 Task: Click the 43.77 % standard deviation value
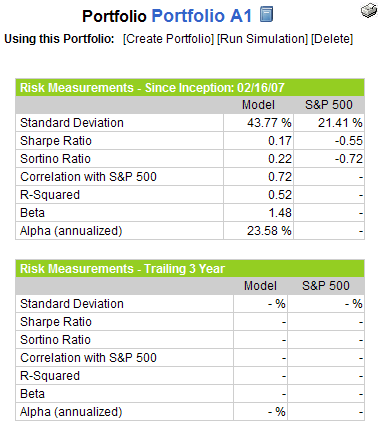(x=269, y=123)
